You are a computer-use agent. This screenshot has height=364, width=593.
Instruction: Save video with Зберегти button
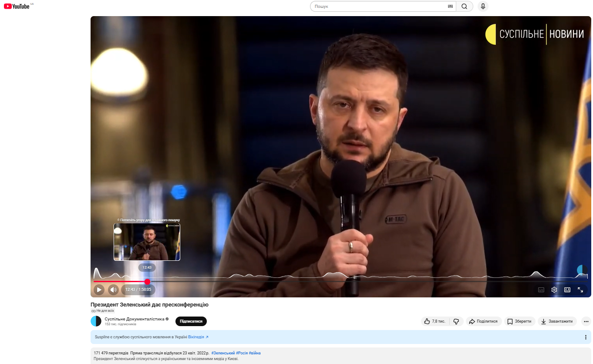pos(519,321)
